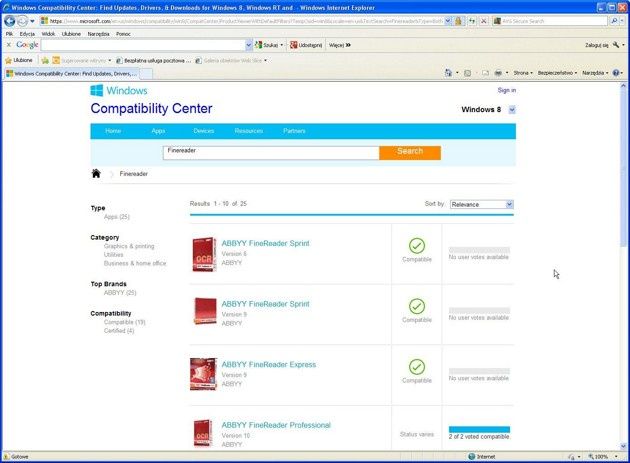630x463 pixels.
Task: Filter by Graphics & printing category
Action: [129, 246]
